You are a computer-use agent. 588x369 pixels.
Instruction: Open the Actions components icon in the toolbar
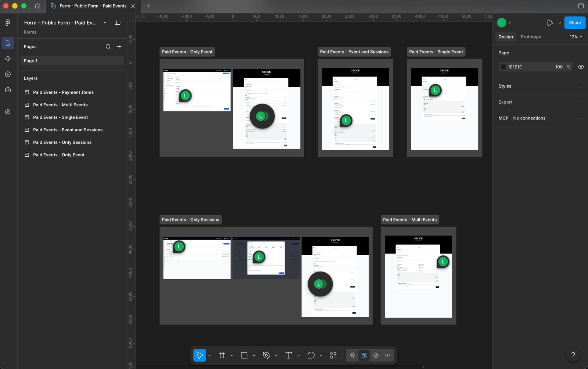pos(333,355)
